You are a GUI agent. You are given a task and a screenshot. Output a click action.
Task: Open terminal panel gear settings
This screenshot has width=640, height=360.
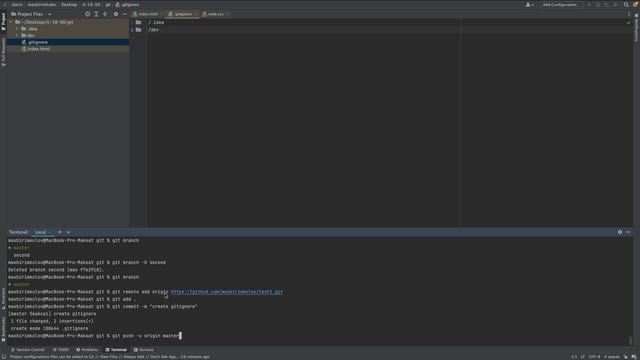[x=620, y=232]
